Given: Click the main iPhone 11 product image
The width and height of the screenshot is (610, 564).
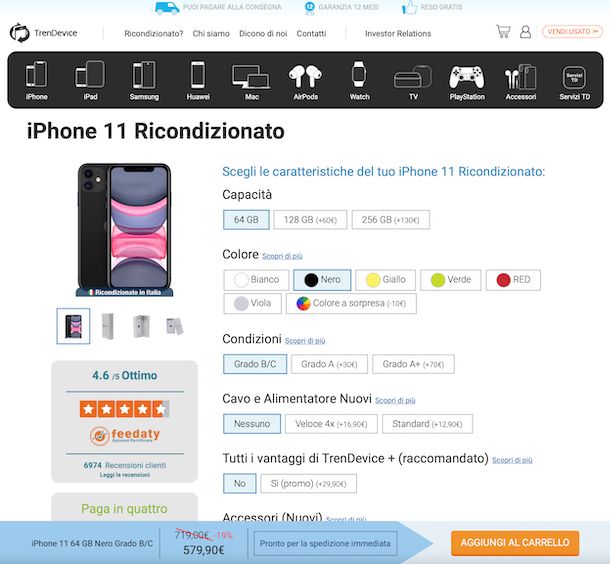Looking at the screenshot, I should pos(124,229).
